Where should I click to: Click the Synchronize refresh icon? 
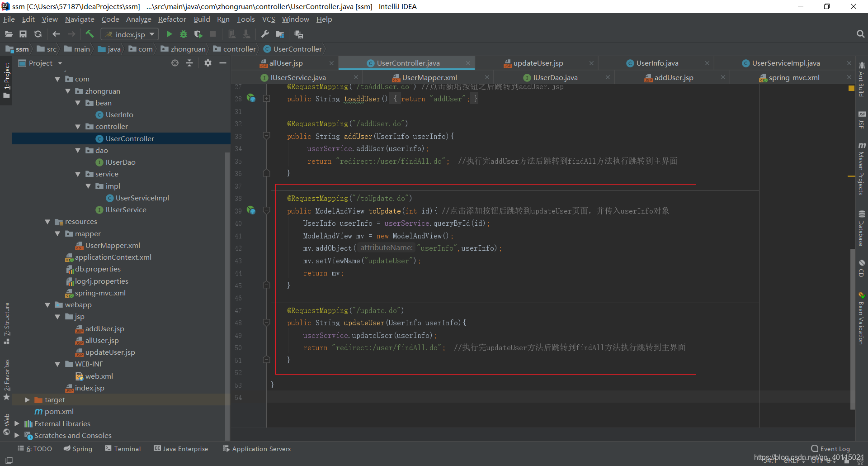[x=38, y=34]
